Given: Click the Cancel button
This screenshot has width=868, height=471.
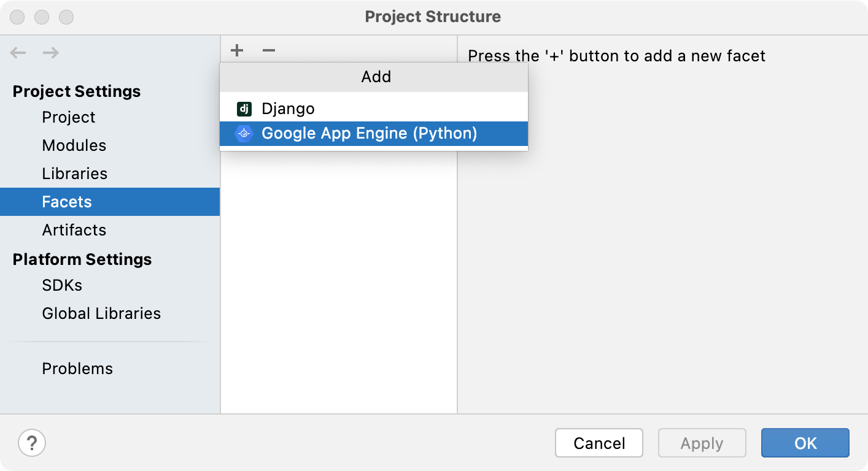Looking at the screenshot, I should coord(599,443).
